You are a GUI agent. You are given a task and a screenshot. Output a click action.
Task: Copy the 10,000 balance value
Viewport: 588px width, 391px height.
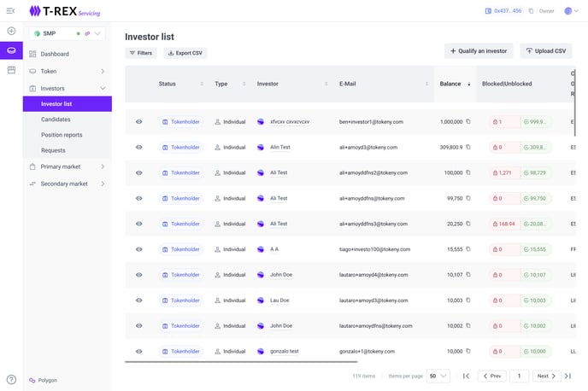pos(468,351)
